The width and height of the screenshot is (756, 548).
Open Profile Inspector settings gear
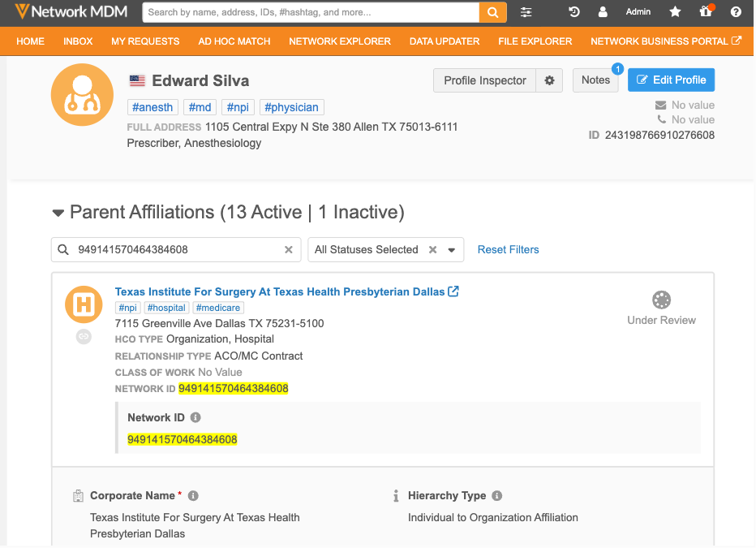tap(549, 80)
